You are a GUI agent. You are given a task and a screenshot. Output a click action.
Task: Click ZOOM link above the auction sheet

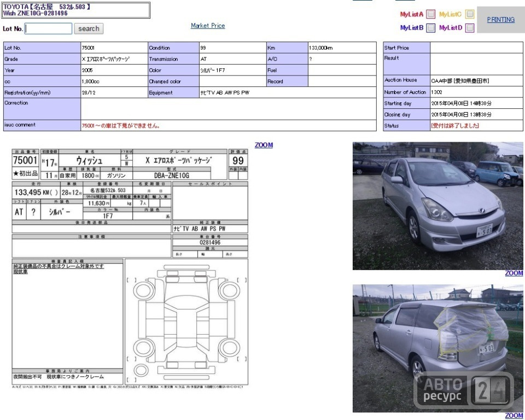(264, 145)
